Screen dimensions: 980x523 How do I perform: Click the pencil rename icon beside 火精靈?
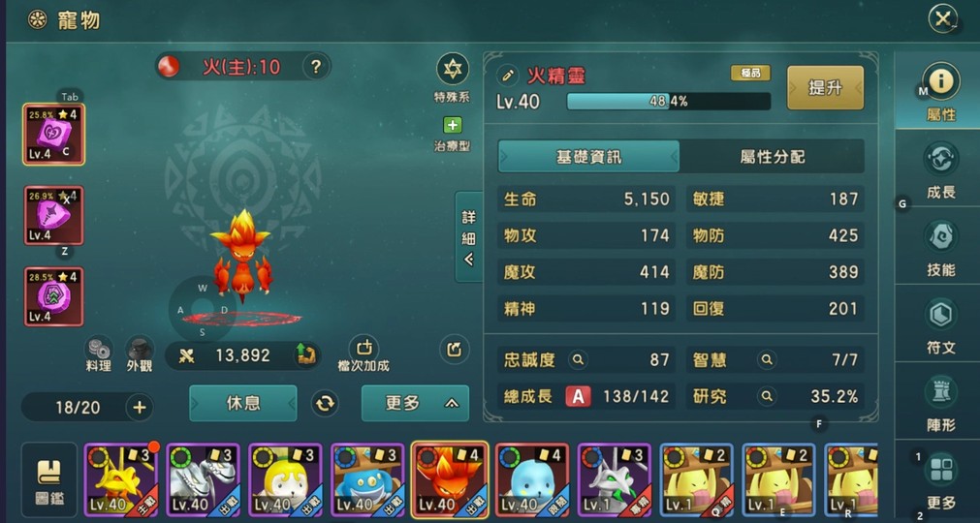click(508, 77)
